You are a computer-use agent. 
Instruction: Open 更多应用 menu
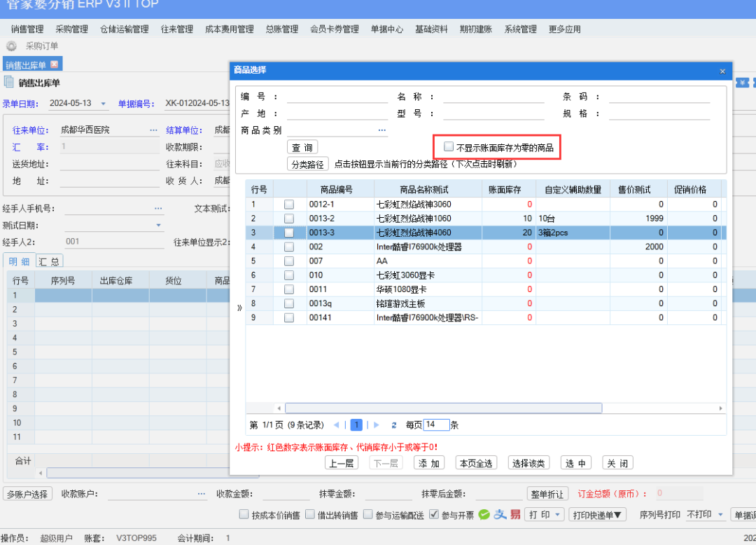[565, 29]
